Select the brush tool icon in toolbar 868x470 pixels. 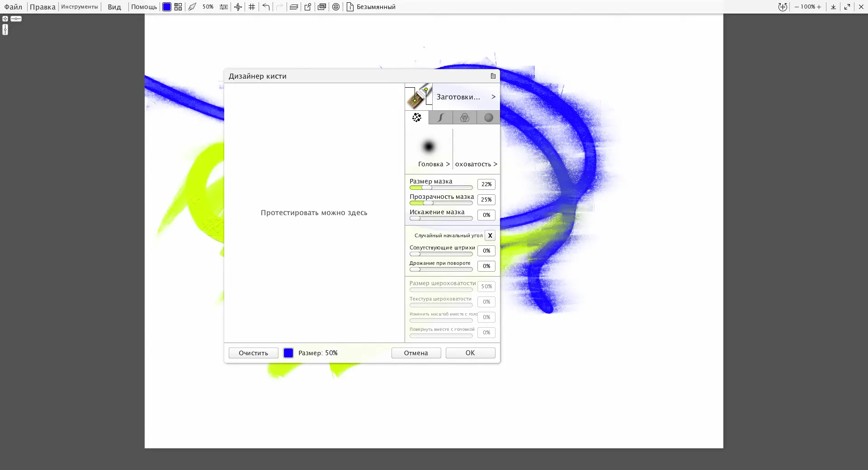(x=192, y=7)
